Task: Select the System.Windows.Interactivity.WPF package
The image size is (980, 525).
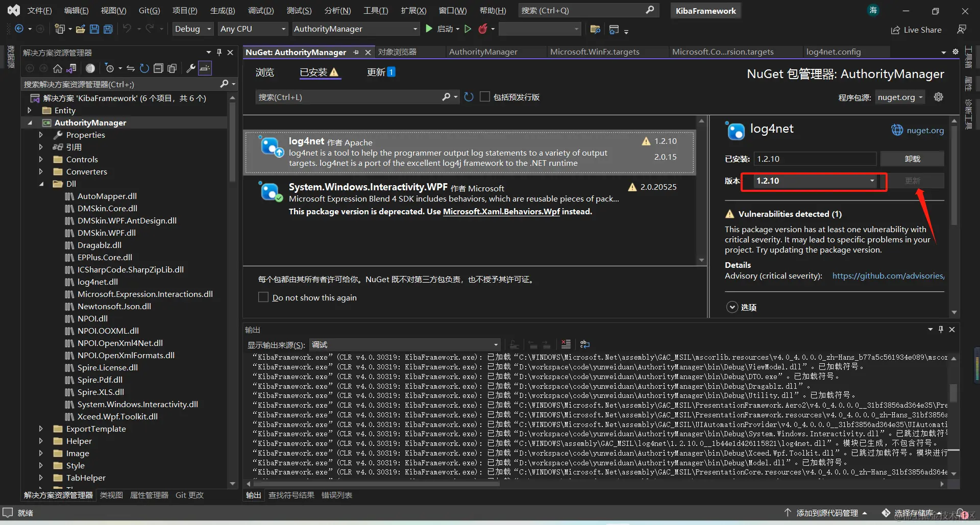Action: [469, 199]
